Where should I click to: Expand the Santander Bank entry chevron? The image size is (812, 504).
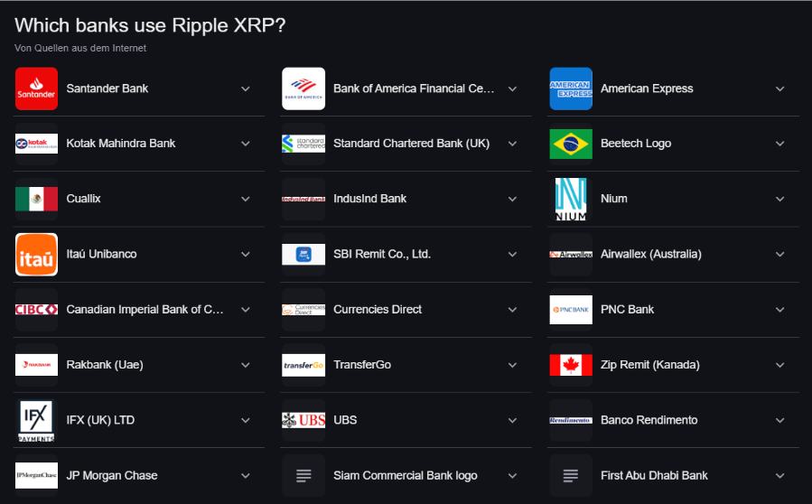pos(246,89)
